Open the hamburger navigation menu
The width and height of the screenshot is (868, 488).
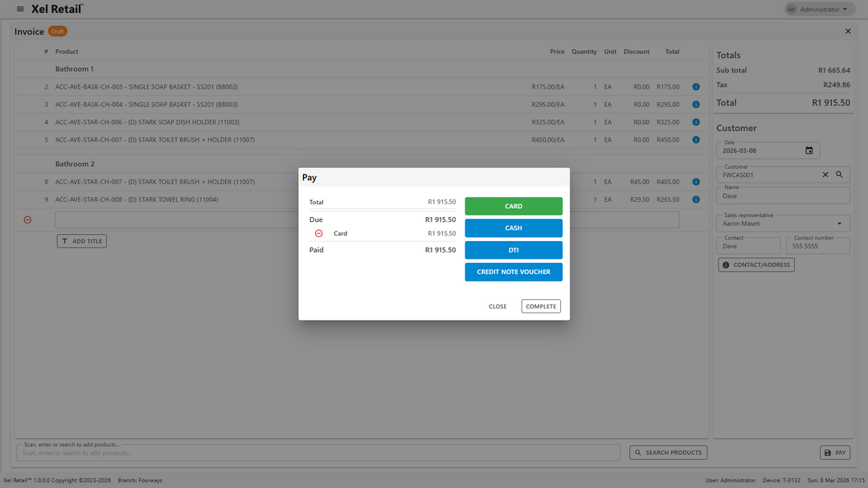tap(20, 9)
